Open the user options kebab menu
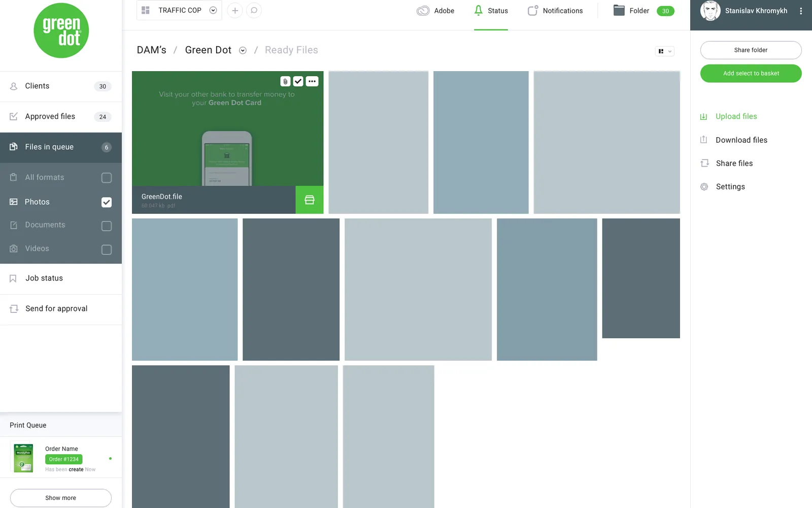812x508 pixels. click(x=801, y=11)
